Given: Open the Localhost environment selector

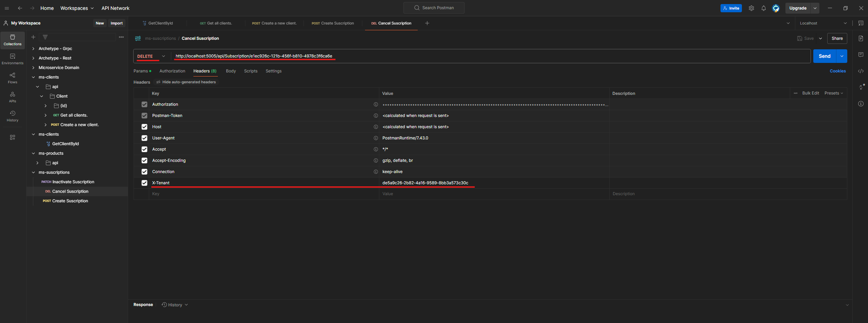Looking at the screenshot, I should 822,23.
